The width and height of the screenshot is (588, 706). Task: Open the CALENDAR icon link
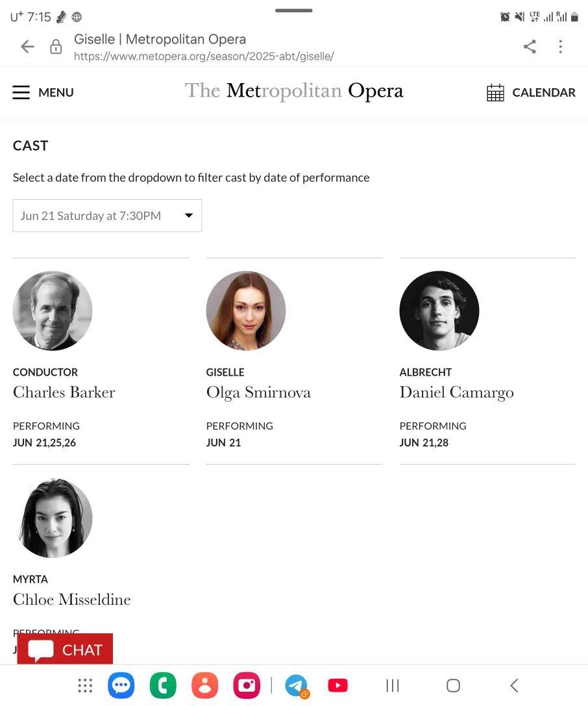pos(532,92)
